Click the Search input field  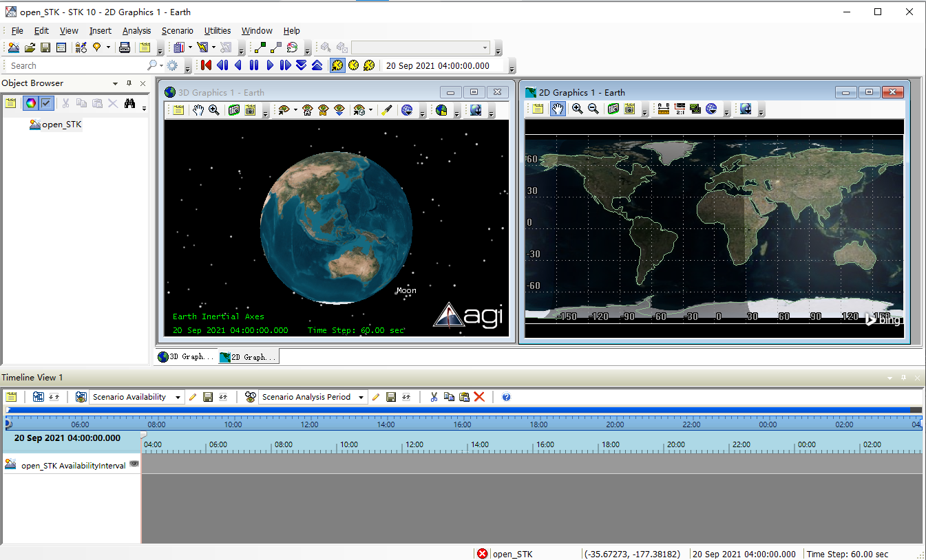(x=76, y=66)
